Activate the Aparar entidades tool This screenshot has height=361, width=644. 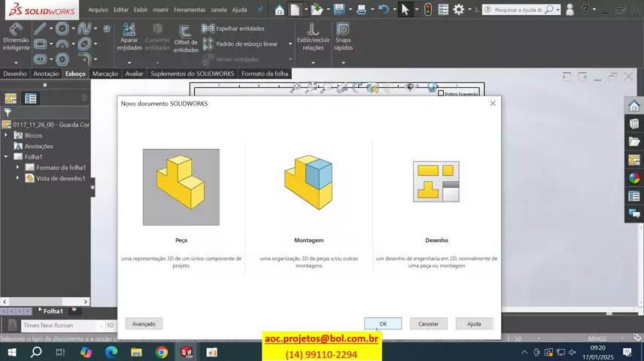click(x=129, y=36)
